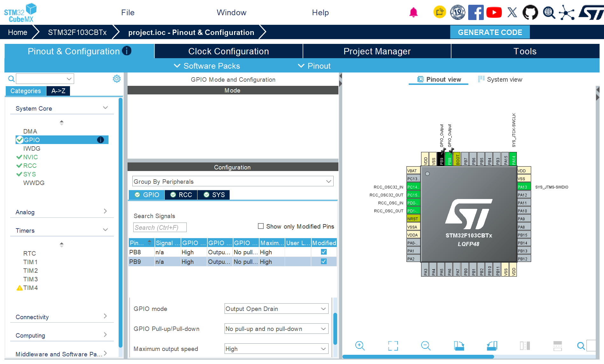Click the 10-year anniversary badge icon

click(x=458, y=12)
